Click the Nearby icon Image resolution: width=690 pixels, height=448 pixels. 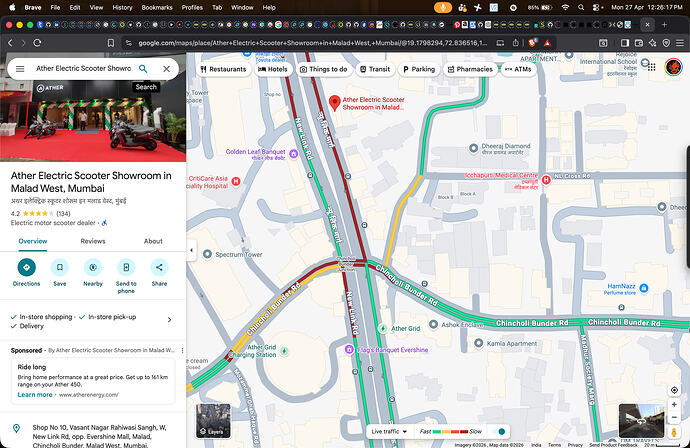coord(93,267)
